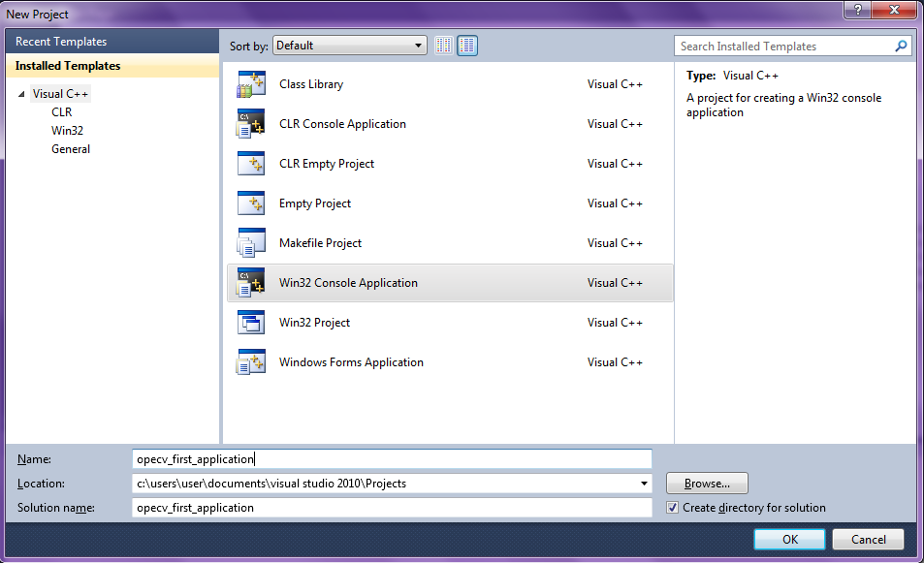Click the Win32 console application description text

click(x=783, y=105)
